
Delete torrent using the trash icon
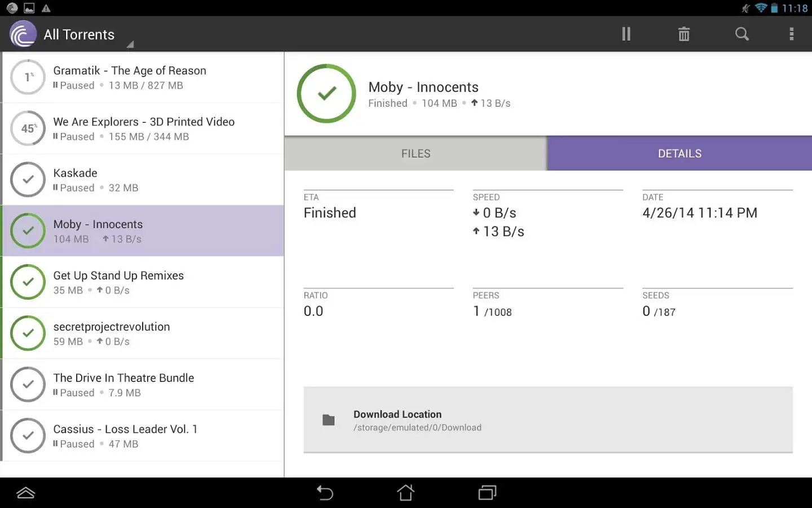click(683, 34)
